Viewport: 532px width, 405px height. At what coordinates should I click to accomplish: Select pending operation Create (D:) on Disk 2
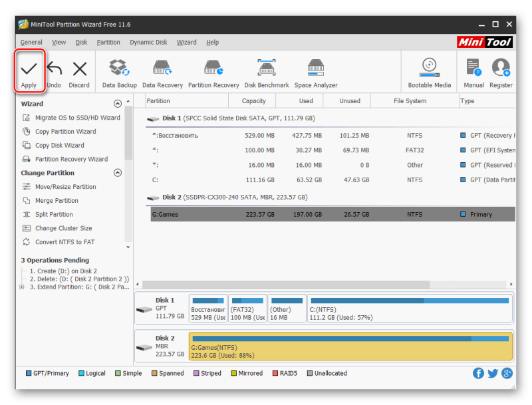[63, 271]
